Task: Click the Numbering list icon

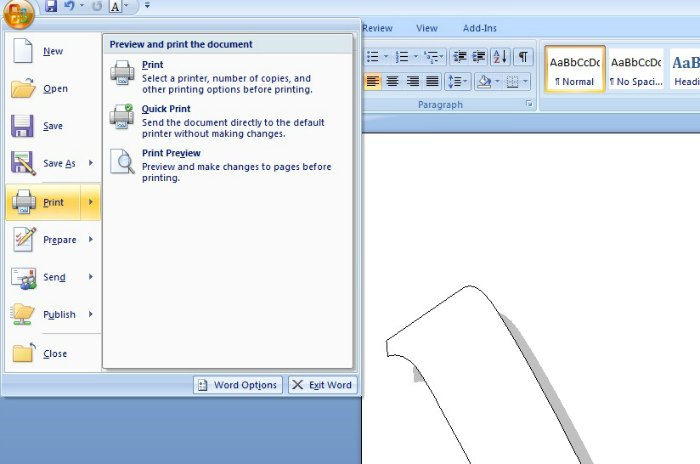Action: [402, 57]
